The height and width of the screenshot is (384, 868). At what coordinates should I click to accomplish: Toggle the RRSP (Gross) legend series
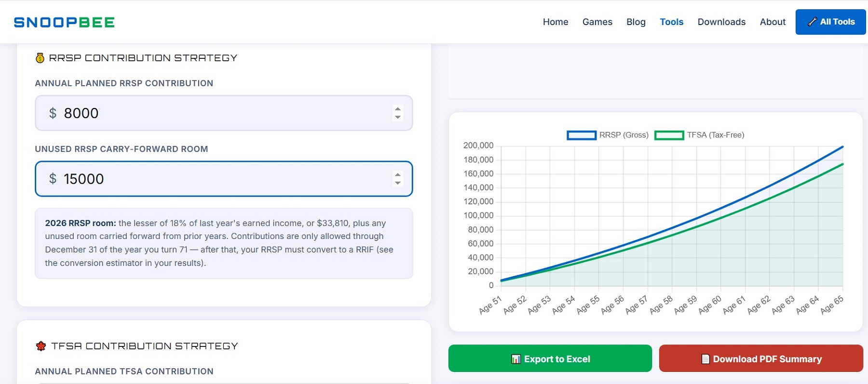coord(608,135)
